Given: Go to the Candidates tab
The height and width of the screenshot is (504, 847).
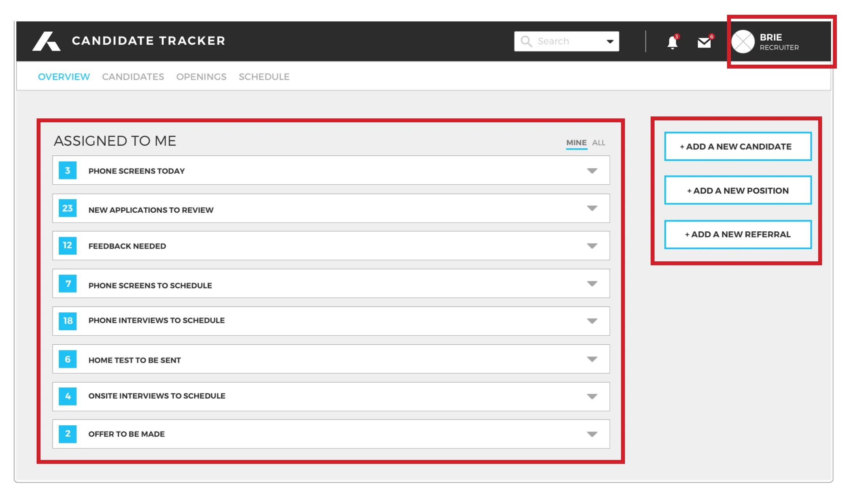Looking at the screenshot, I should [x=133, y=77].
